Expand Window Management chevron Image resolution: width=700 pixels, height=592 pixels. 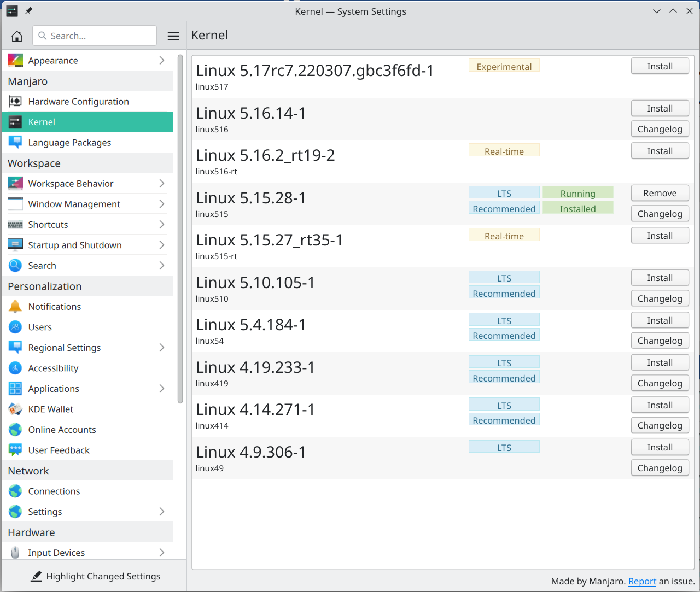click(x=162, y=204)
